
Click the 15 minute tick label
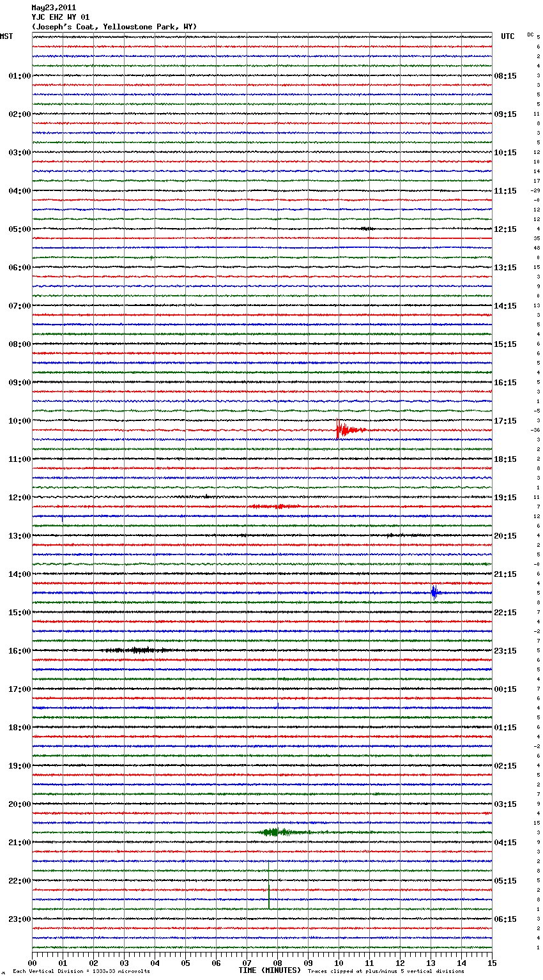[x=492, y=963]
